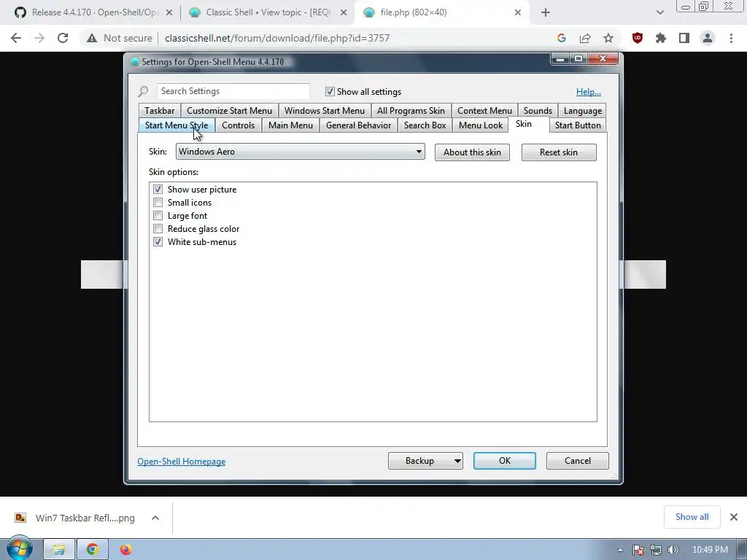Open the Chrome profile avatar

708,38
